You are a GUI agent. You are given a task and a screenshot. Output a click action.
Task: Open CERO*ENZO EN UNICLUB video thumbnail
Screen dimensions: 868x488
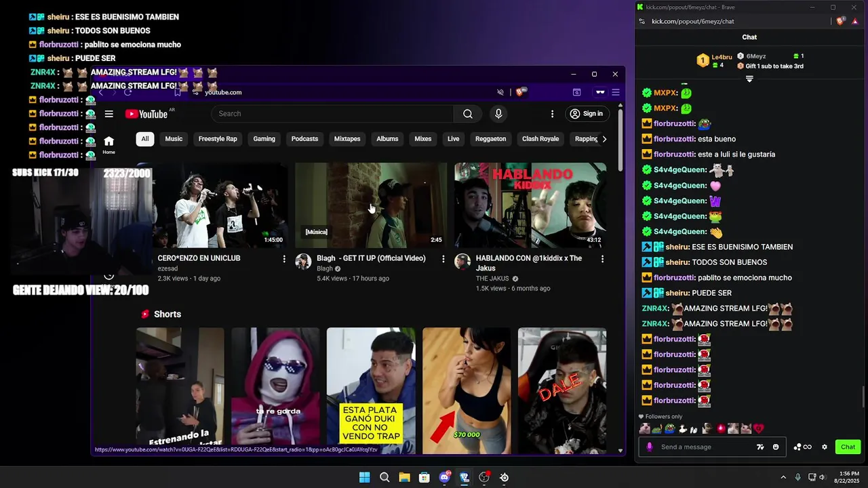(x=211, y=205)
